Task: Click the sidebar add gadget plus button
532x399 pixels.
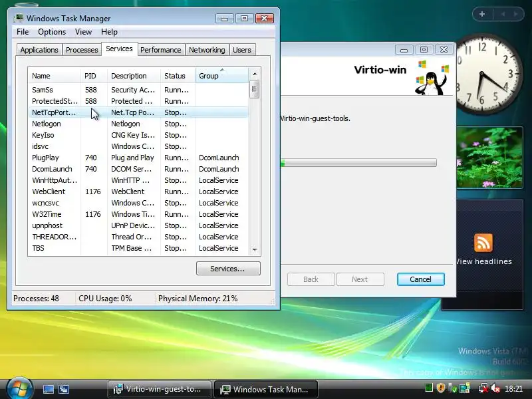Action: pos(482,14)
